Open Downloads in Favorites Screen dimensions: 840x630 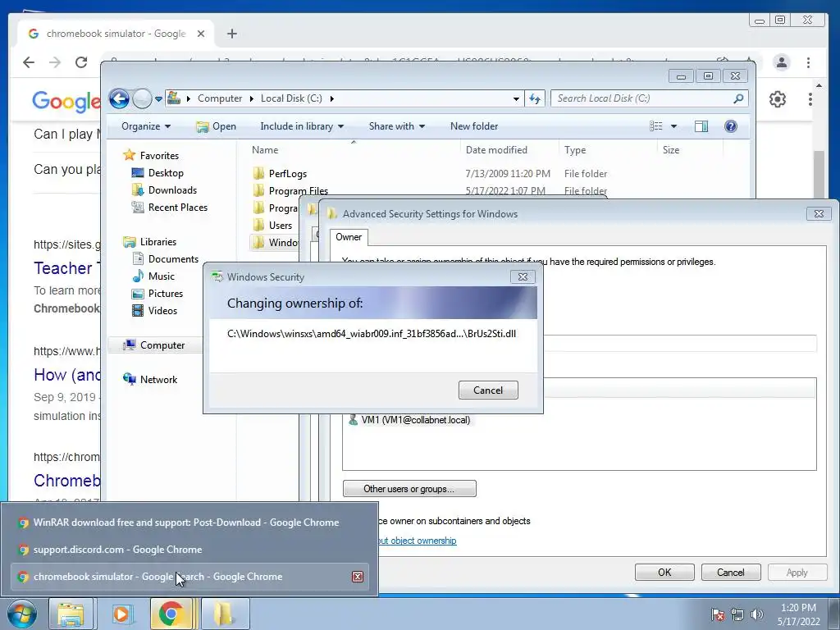(x=172, y=190)
